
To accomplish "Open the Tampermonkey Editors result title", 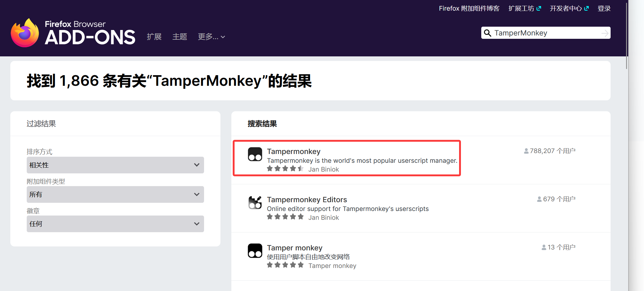I will coord(307,199).
